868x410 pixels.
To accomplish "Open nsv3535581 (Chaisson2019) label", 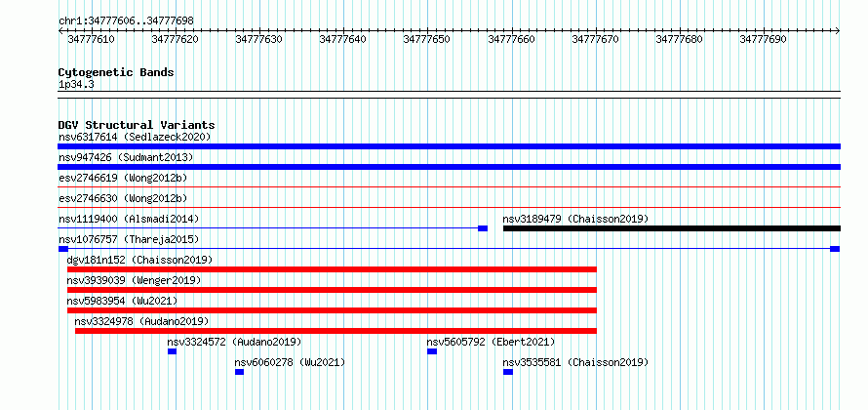I will pos(575,362).
